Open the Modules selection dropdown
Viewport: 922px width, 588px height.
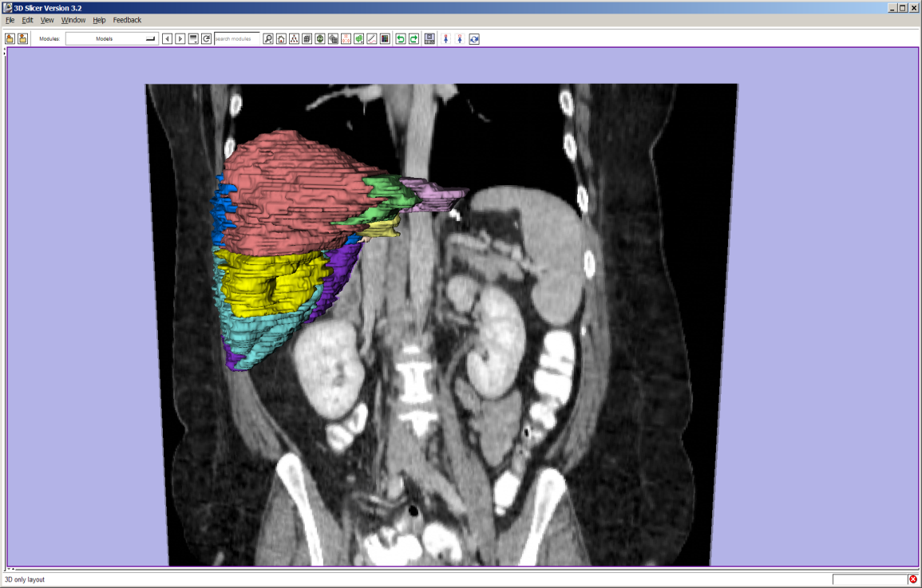click(x=112, y=38)
